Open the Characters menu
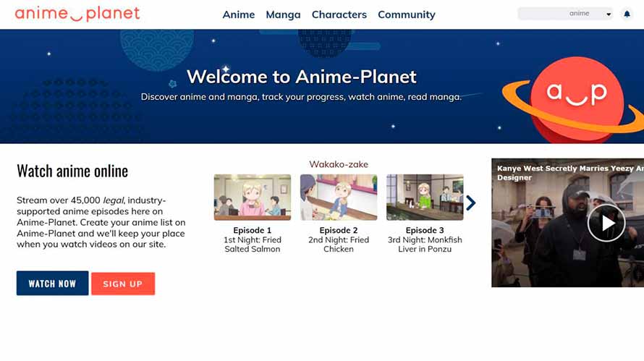644x361 pixels. [x=339, y=14]
